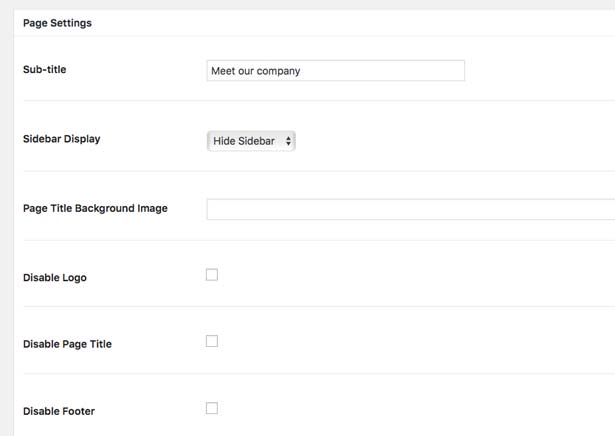Tick the Disable Logo checkbox
Screen dimensions: 615x436
tap(212, 275)
